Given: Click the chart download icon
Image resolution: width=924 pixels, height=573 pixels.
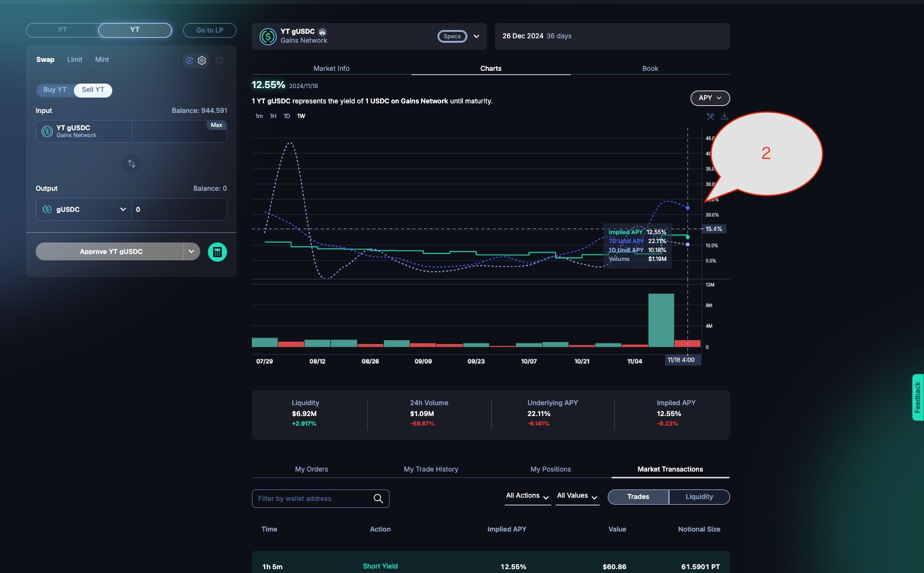Looking at the screenshot, I should [x=724, y=116].
